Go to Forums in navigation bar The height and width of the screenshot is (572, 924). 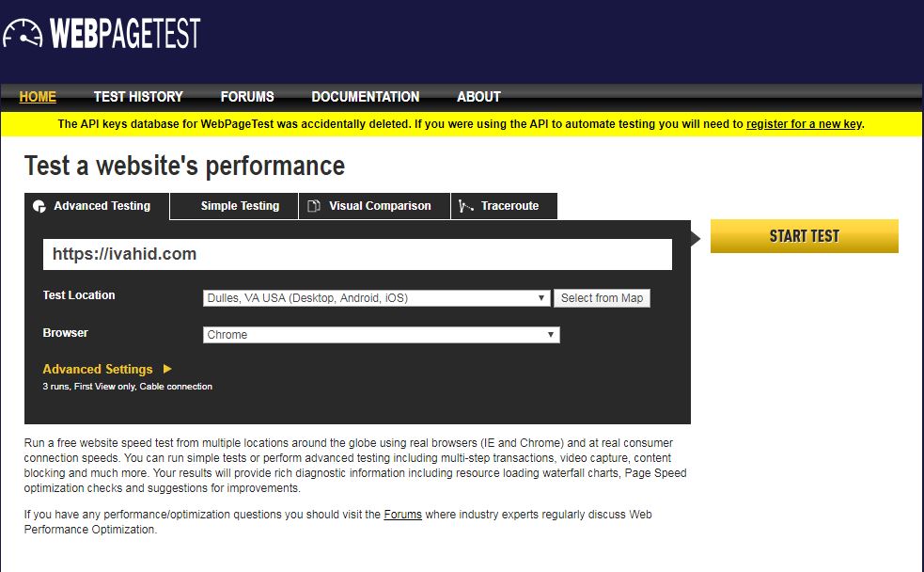point(247,97)
